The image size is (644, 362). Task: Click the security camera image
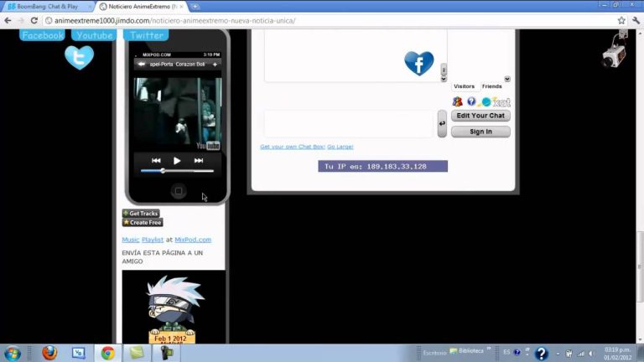tap(615, 49)
